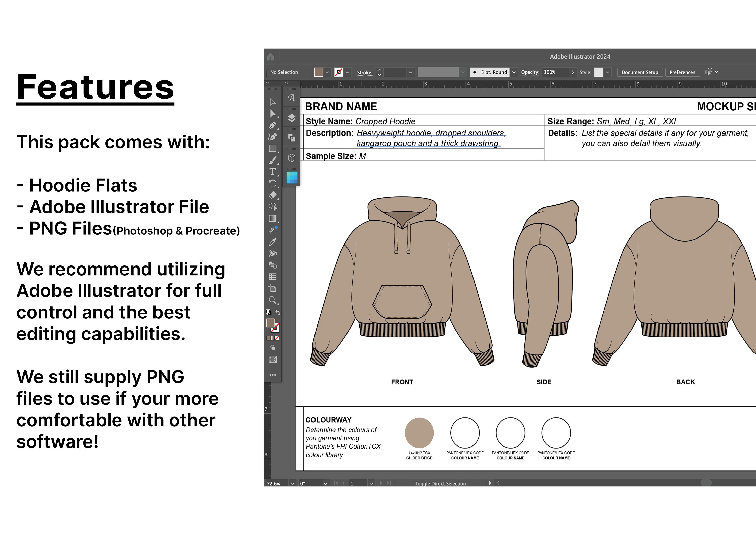Click the 'Cropped Hoodie' style name text
Viewport: 756px width, 535px height.
point(385,121)
